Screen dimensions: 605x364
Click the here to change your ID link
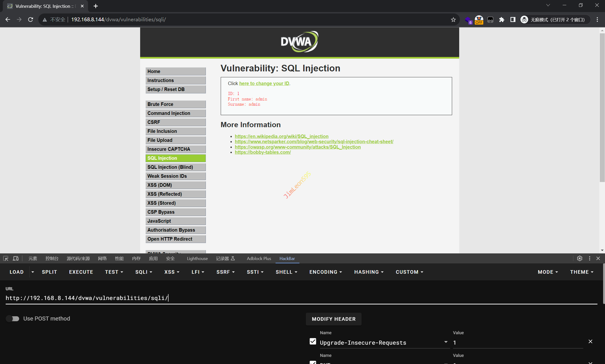tap(264, 83)
